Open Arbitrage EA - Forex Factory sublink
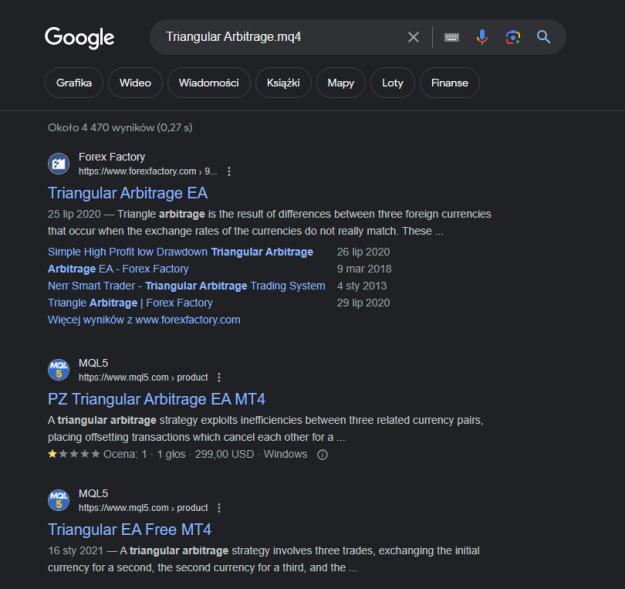Screen dimensions: 625x589 pyautogui.click(x=118, y=269)
